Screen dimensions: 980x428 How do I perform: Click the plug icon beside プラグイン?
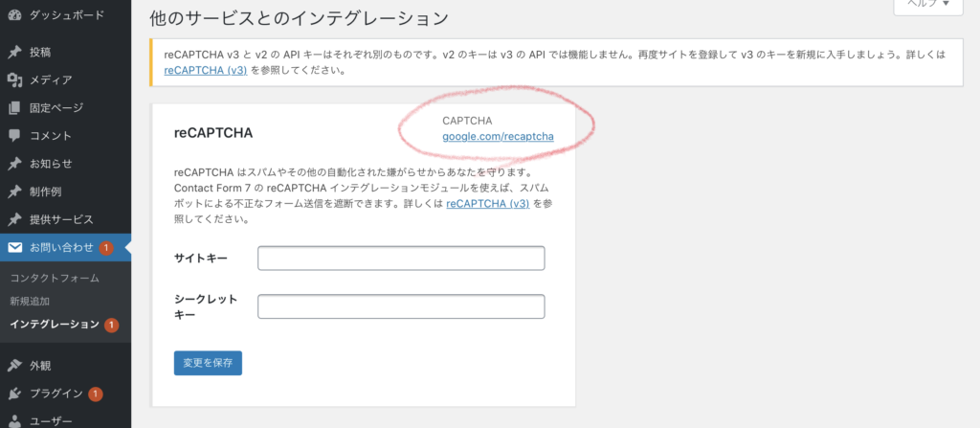click(15, 394)
